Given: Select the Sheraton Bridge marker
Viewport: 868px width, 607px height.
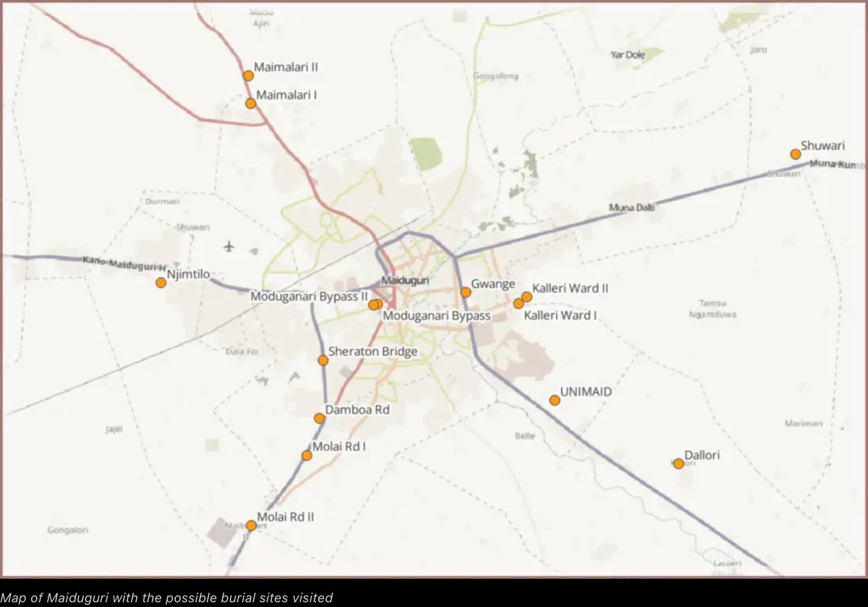Looking at the screenshot, I should pyautogui.click(x=323, y=360).
